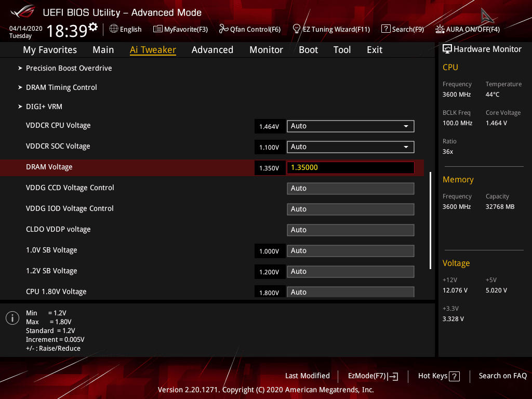Click CPU Ratio 36x value
Viewport: 532px width, 399px height.
(447, 152)
